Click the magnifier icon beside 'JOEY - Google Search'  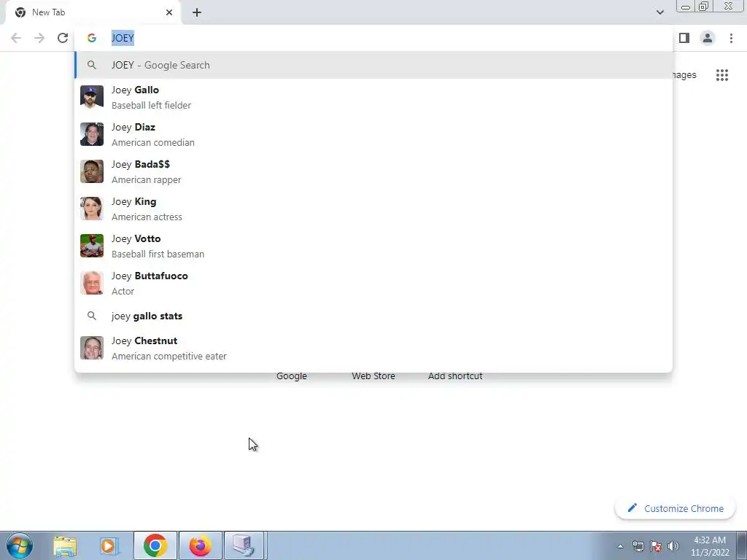pos(92,65)
